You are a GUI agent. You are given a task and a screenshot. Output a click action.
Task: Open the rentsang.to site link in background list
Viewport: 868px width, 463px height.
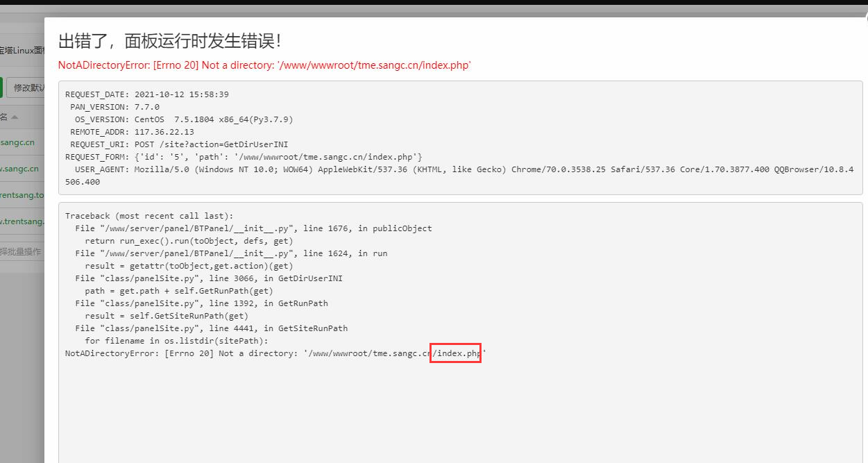(22, 195)
